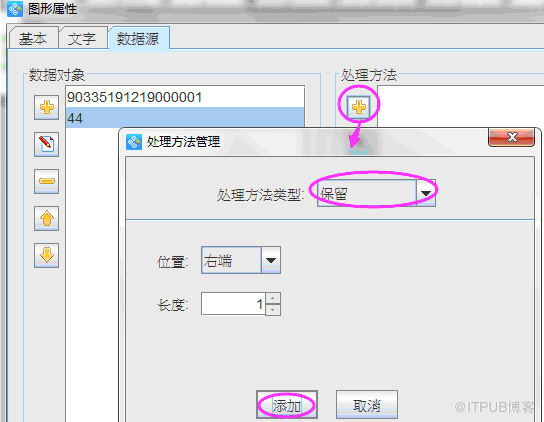Add a 处理方法 with the plus icon
The image size is (544, 422).
point(359,107)
